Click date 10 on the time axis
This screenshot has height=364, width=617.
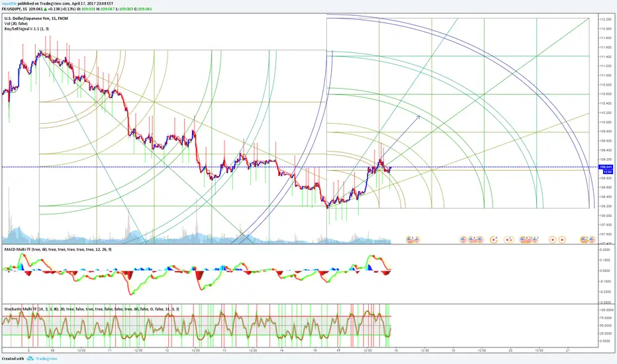tap(52, 350)
